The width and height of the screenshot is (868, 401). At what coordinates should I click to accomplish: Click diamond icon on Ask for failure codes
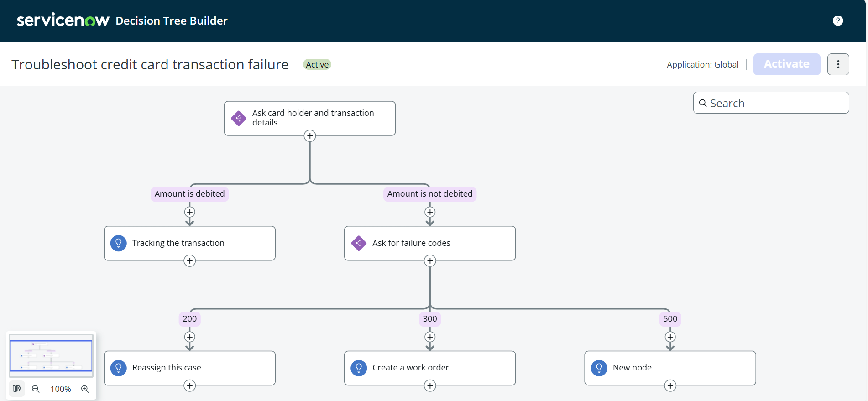click(359, 243)
